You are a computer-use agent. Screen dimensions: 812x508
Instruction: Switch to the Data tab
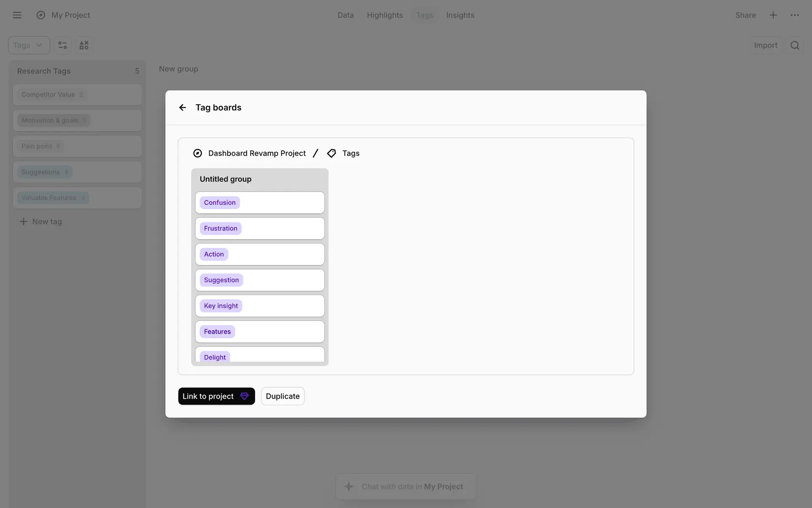coord(345,15)
